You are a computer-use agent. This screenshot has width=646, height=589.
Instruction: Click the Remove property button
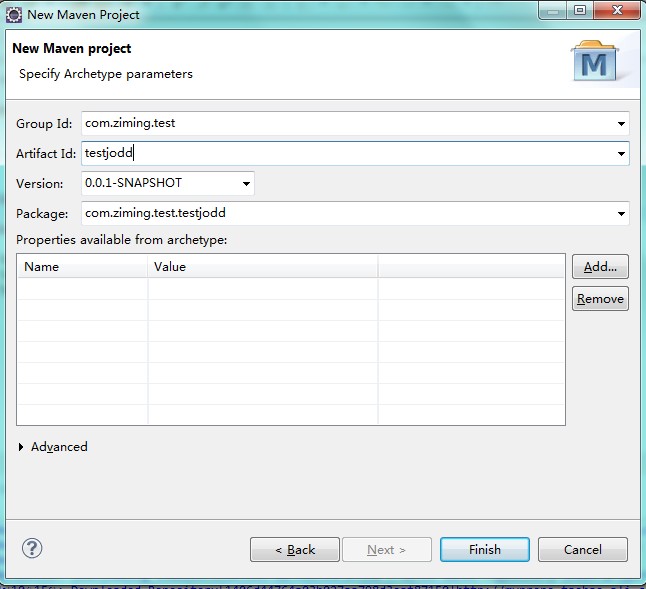tap(600, 299)
